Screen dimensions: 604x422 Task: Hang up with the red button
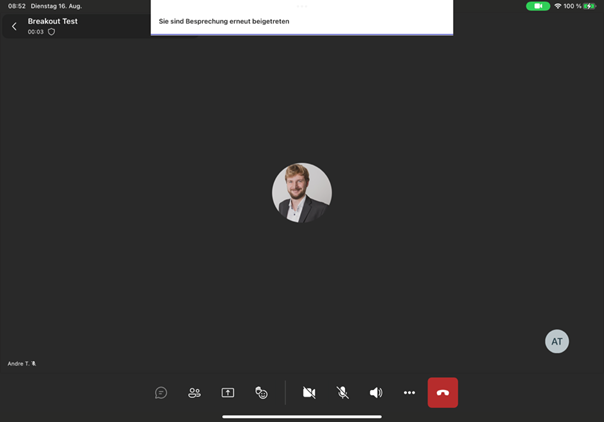click(x=443, y=393)
